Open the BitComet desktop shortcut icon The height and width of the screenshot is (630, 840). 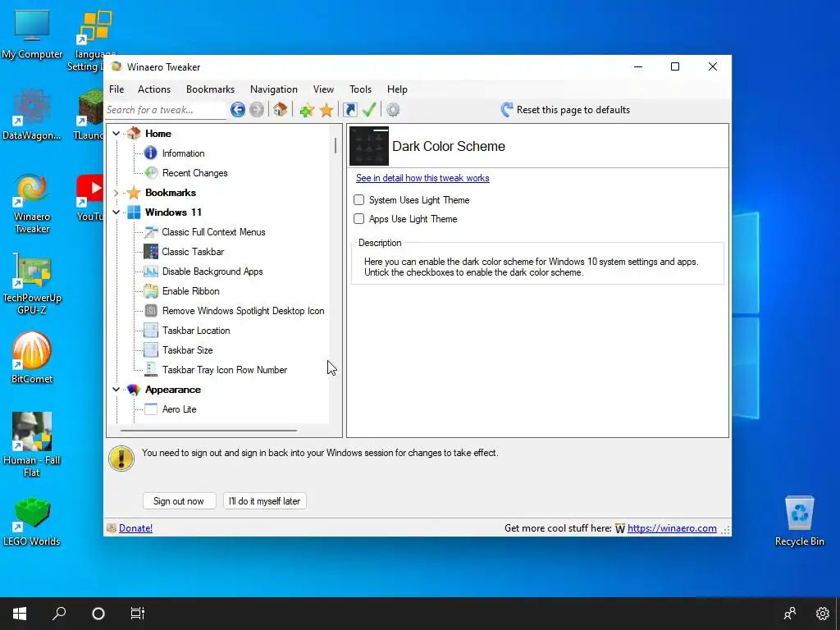(32, 358)
